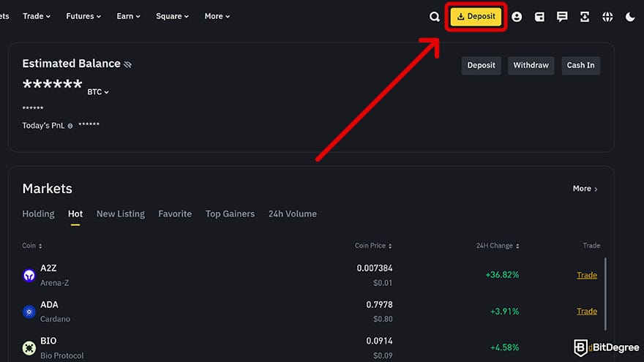Viewport: 644px width, 362px height.
Task: Open the wallet icon in header
Action: 539,16
